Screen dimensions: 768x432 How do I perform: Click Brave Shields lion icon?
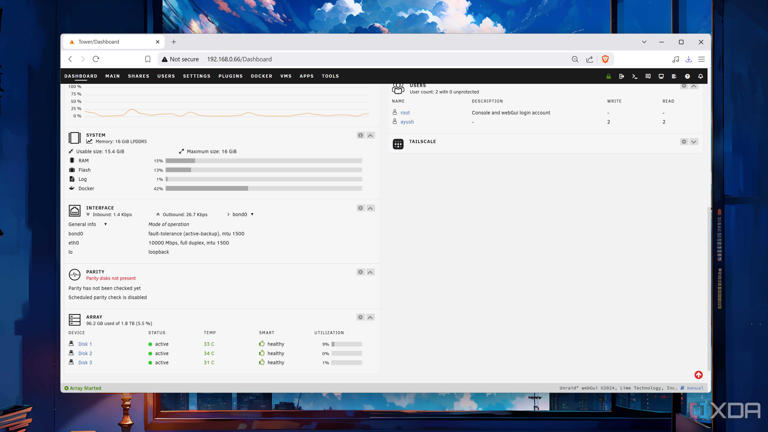click(605, 59)
